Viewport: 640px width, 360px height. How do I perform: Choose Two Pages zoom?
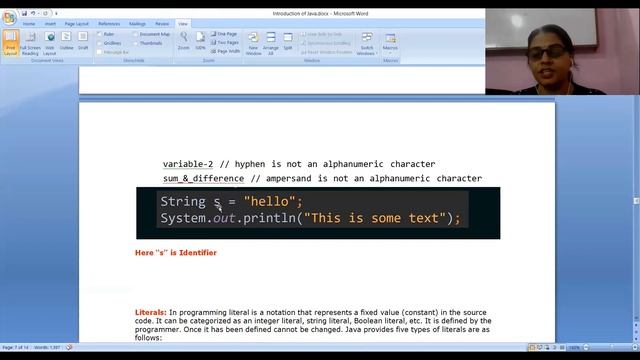coord(225,42)
